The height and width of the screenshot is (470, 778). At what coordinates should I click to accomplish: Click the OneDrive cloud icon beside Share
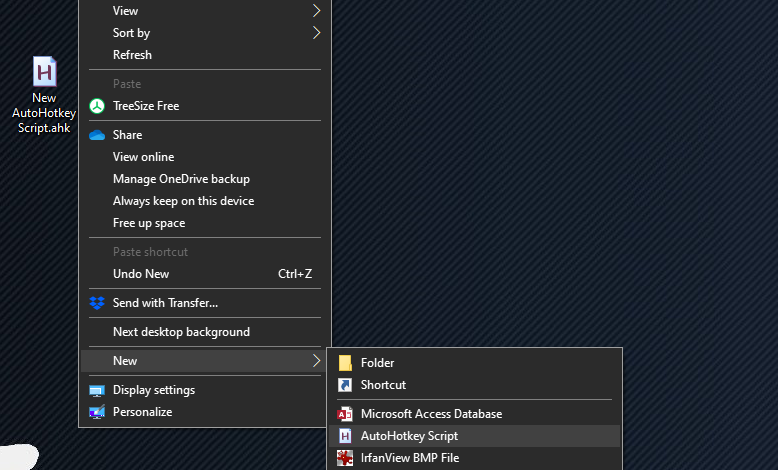click(97, 135)
